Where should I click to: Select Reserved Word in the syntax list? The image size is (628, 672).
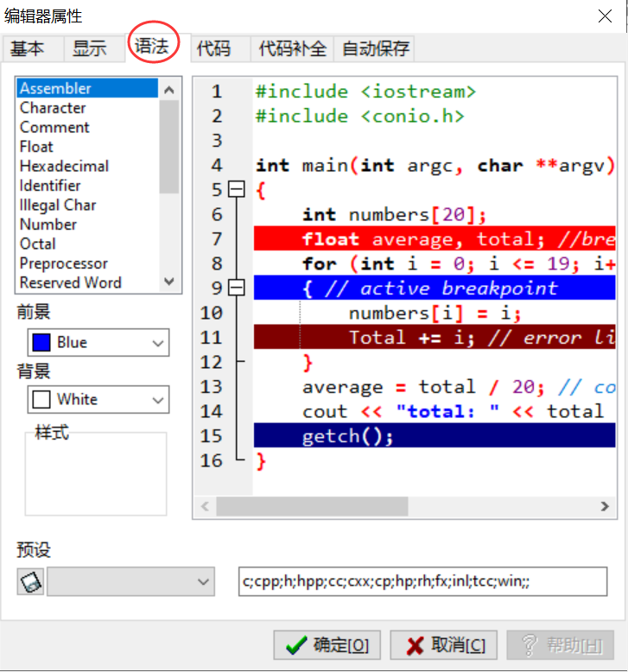tap(87, 282)
